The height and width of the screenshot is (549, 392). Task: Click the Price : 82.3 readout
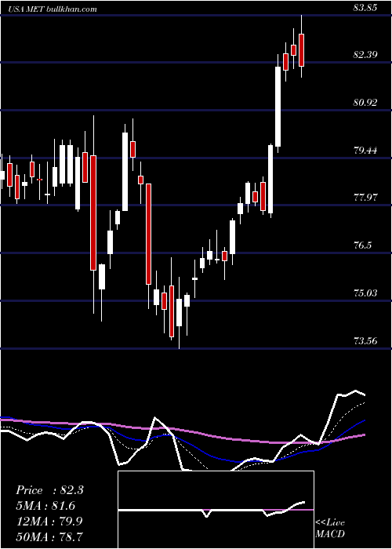[x=49, y=490]
